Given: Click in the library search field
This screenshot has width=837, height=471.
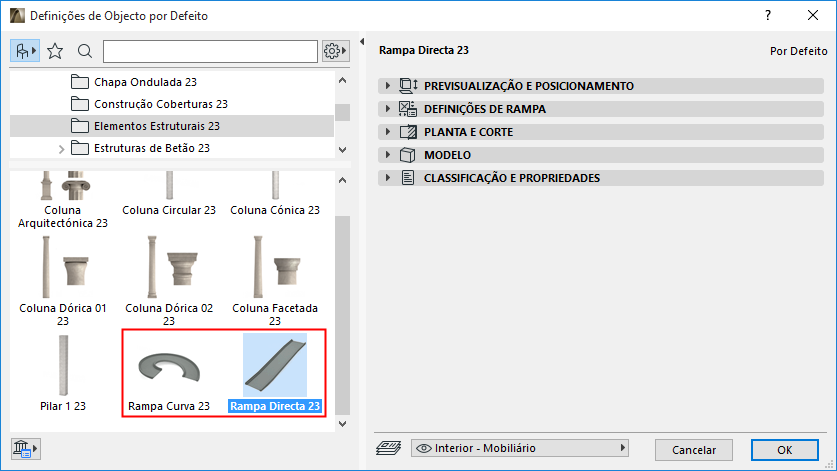Looking at the screenshot, I should click(209, 50).
